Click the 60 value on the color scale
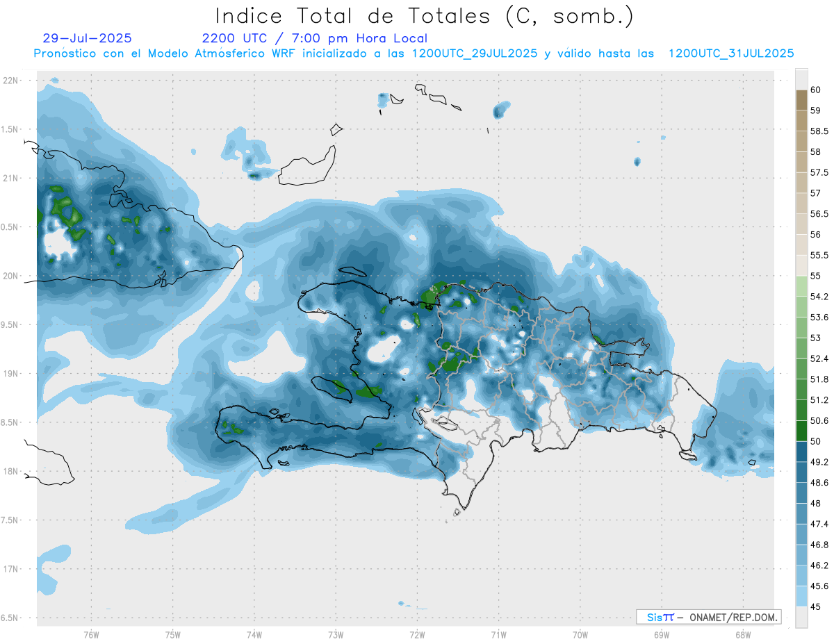834x644 pixels. [816, 90]
